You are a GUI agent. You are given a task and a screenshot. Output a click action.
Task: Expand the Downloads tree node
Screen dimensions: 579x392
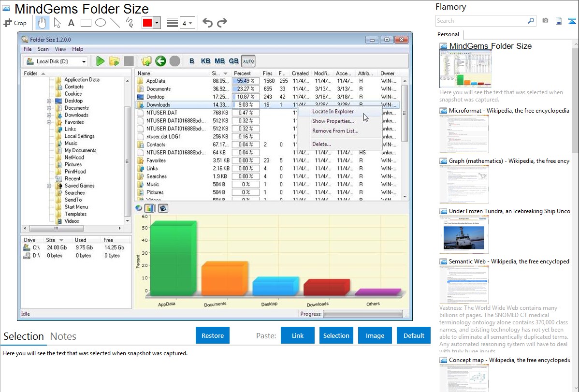click(49, 115)
